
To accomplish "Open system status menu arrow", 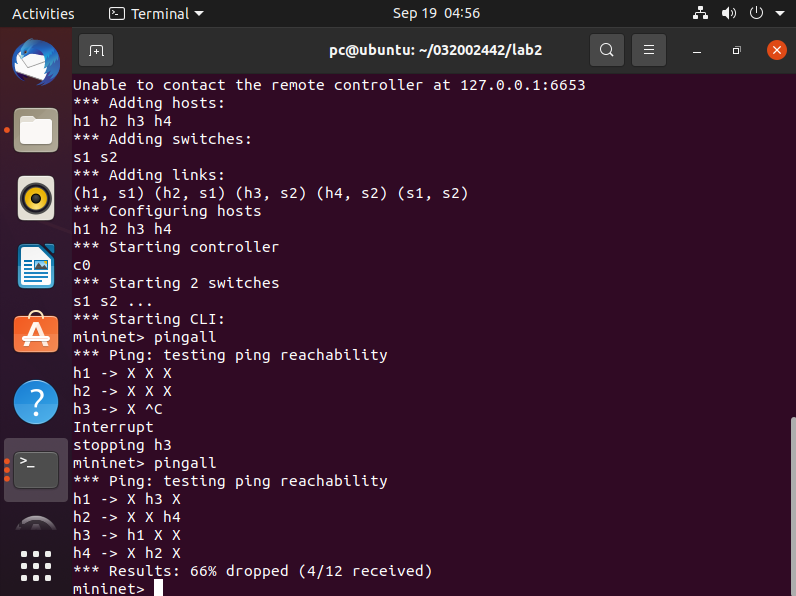I will 781,13.
